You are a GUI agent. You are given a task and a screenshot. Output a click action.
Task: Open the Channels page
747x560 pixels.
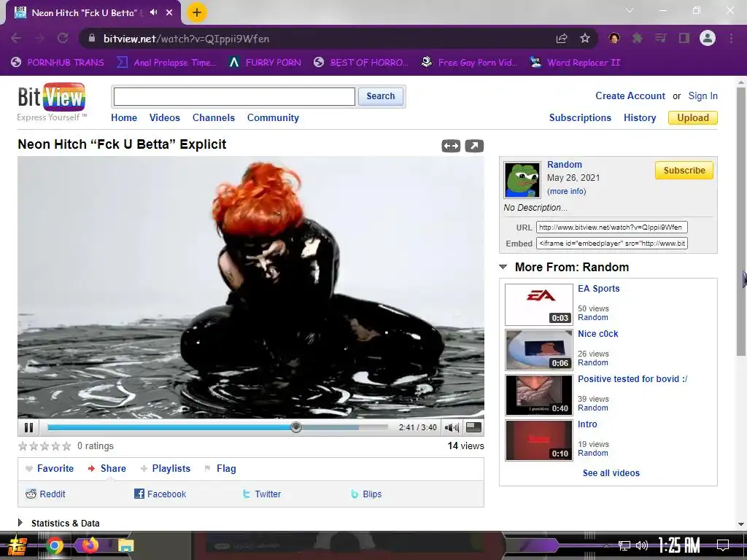click(x=214, y=117)
